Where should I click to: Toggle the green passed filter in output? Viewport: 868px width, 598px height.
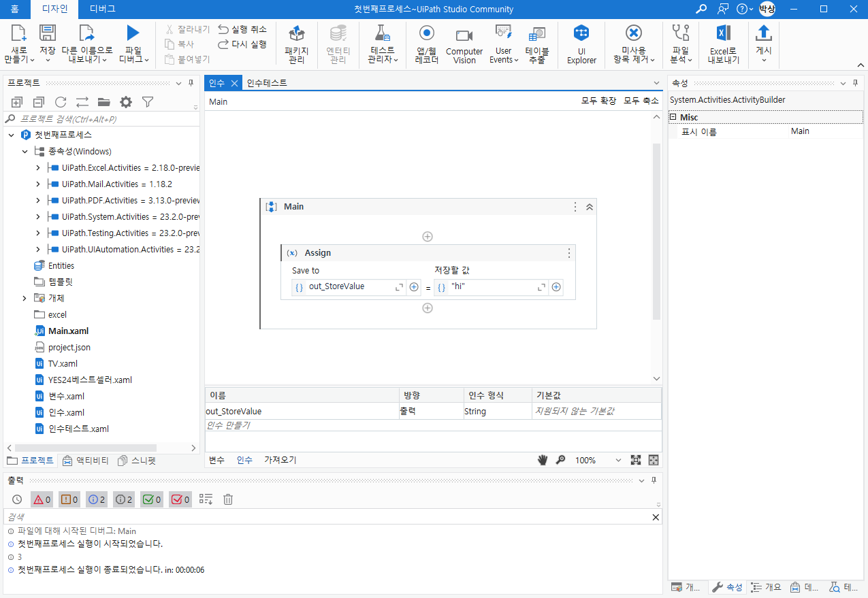152,499
